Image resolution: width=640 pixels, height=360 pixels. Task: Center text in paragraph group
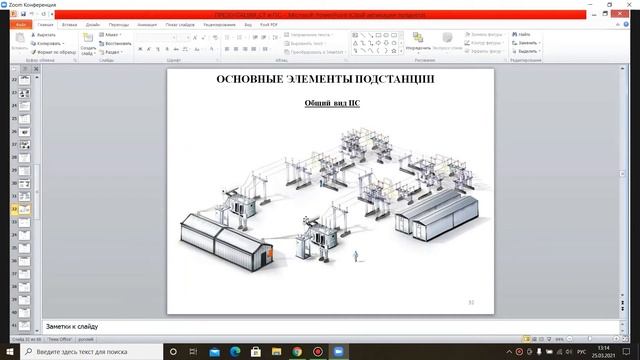[236, 49]
